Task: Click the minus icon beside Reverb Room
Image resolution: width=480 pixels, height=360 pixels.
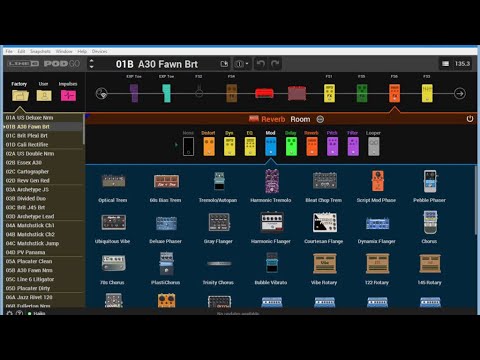Action: [x=320, y=119]
